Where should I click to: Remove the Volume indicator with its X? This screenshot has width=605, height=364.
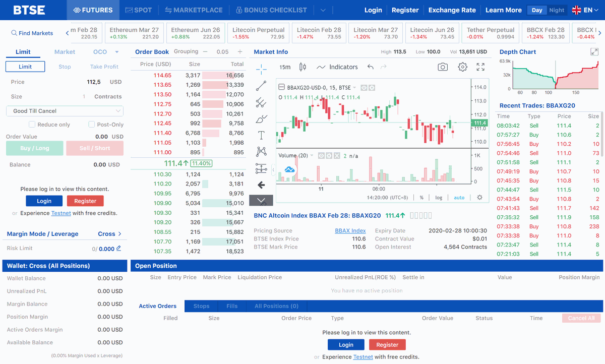(337, 156)
